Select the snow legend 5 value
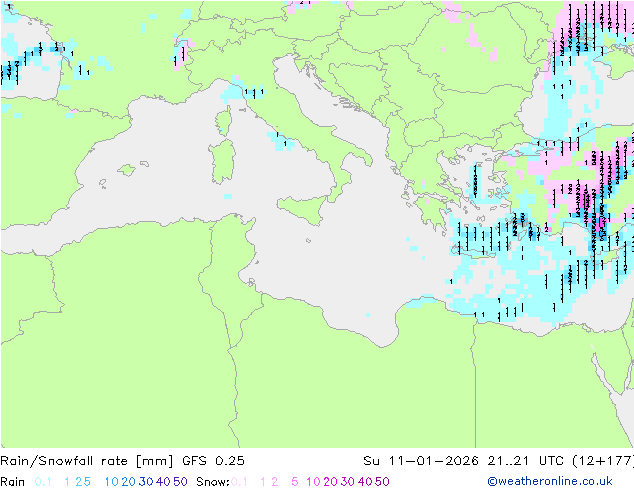 295,482
